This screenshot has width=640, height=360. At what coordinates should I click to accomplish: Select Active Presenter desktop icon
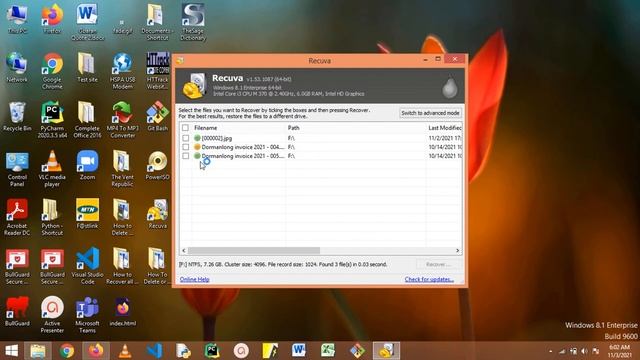point(52,315)
